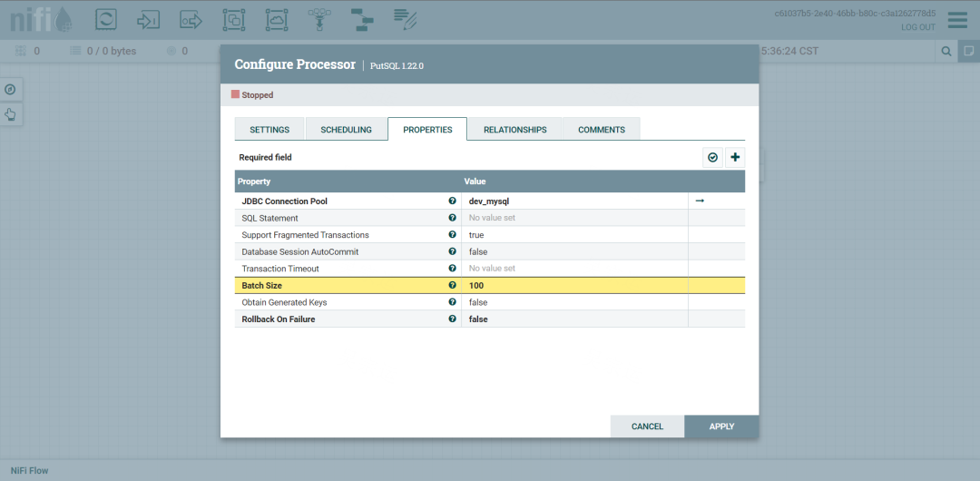
Task: Edit Obtain Generated Keys false value
Action: tap(574, 302)
